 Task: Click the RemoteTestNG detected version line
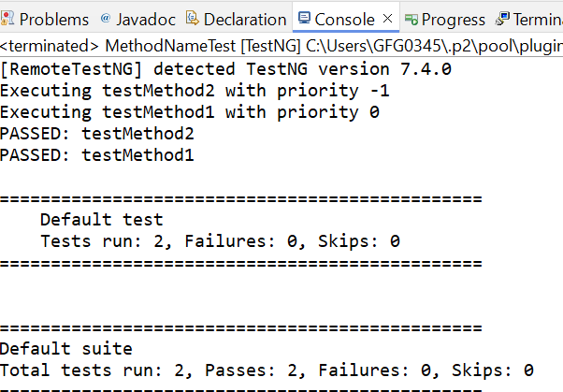[225, 69]
